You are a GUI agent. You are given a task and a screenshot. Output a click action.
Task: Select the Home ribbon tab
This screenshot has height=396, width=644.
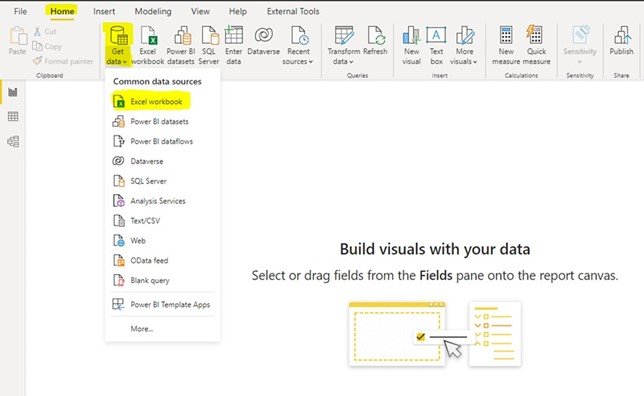pyautogui.click(x=62, y=12)
